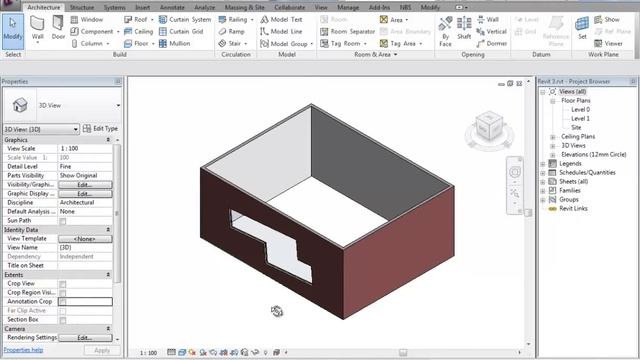Viewport: 640px width, 360px height.
Task: Open the Properties help link
Action: pos(23,350)
